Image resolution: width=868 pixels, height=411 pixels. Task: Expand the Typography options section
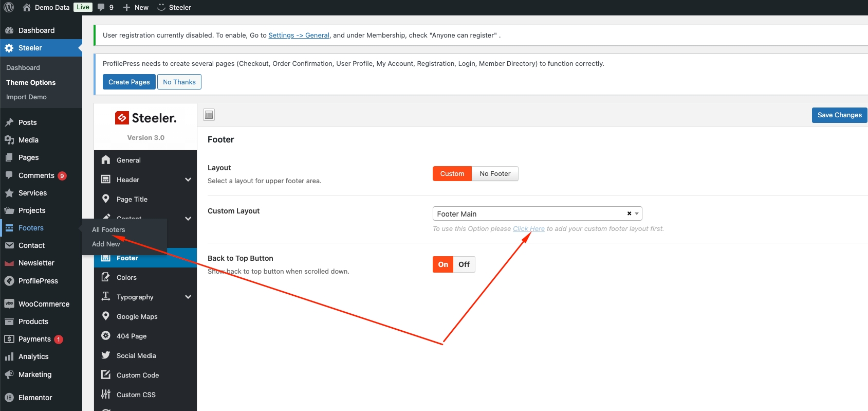coord(188,297)
